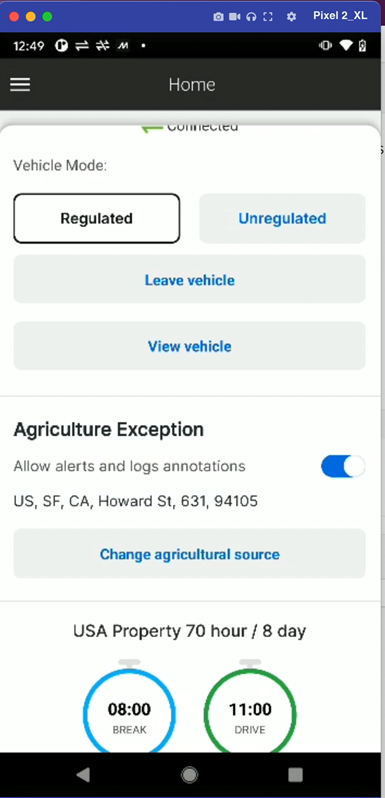This screenshot has height=798, width=385.
Task: Select Unregulated vehicle mode
Action: [x=282, y=218]
